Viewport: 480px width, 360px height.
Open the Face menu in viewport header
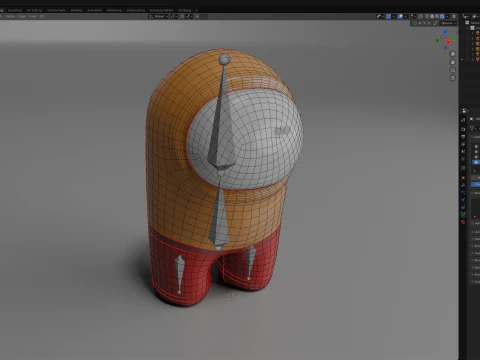[32, 16]
